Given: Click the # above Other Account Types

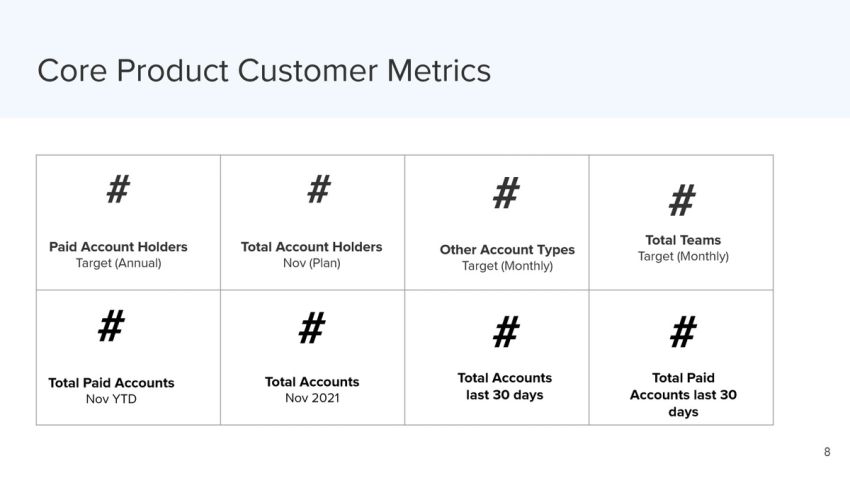Looking at the screenshot, I should click(x=506, y=192).
